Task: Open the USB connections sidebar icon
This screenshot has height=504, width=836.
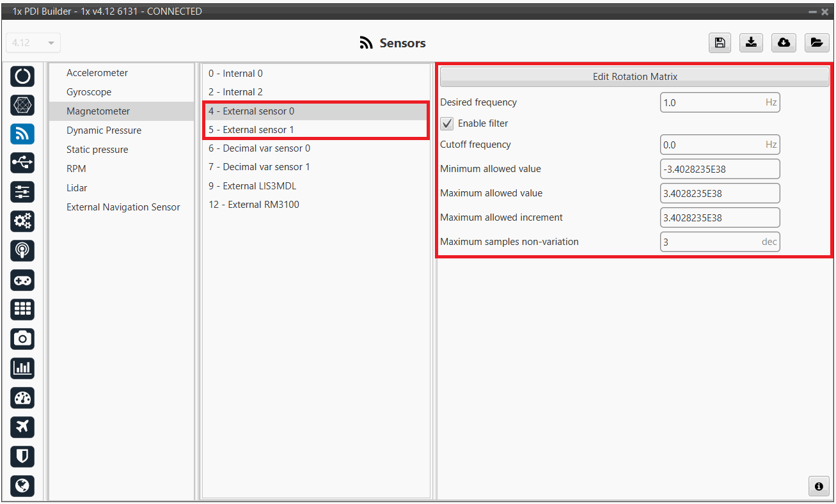Action: (x=22, y=163)
